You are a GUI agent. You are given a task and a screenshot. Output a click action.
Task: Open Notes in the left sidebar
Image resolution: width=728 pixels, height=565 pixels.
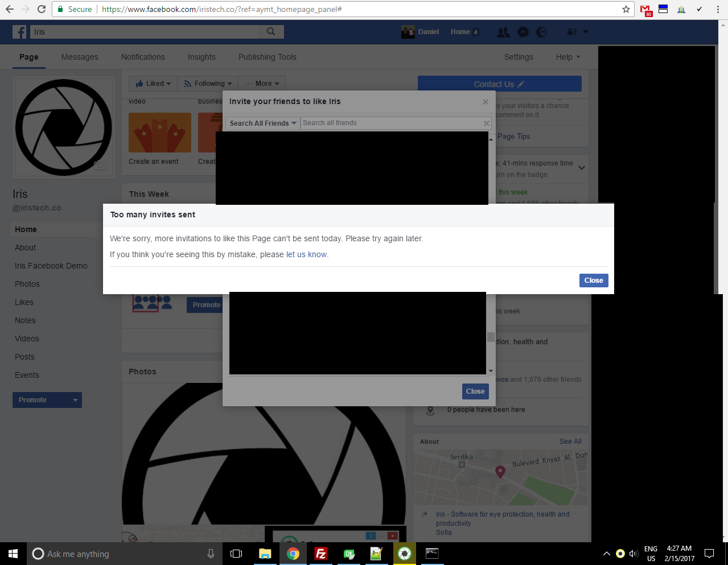click(25, 320)
